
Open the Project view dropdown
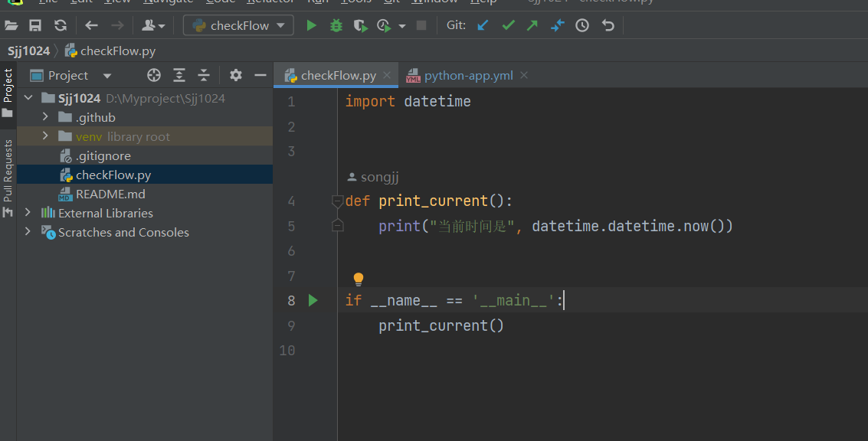pyautogui.click(x=107, y=76)
